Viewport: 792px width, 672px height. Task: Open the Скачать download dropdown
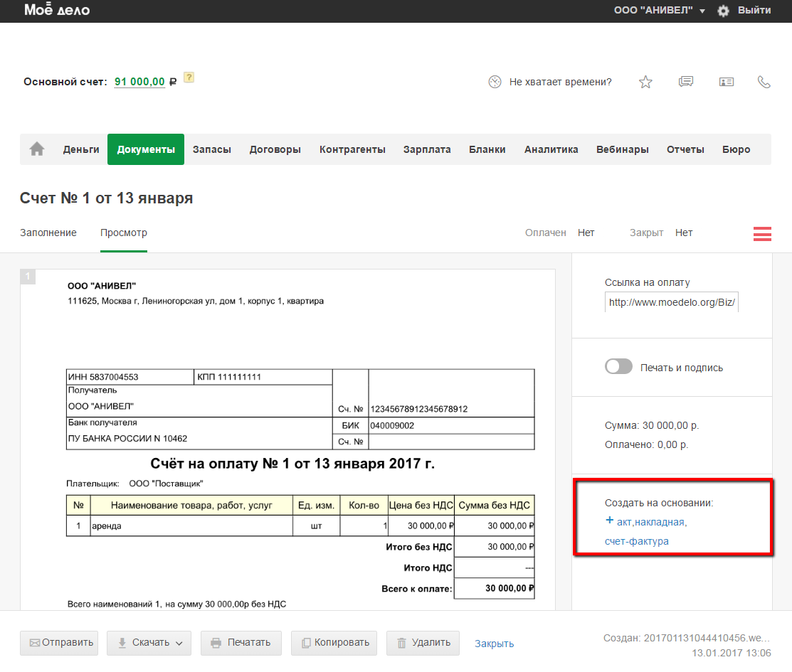(x=148, y=643)
